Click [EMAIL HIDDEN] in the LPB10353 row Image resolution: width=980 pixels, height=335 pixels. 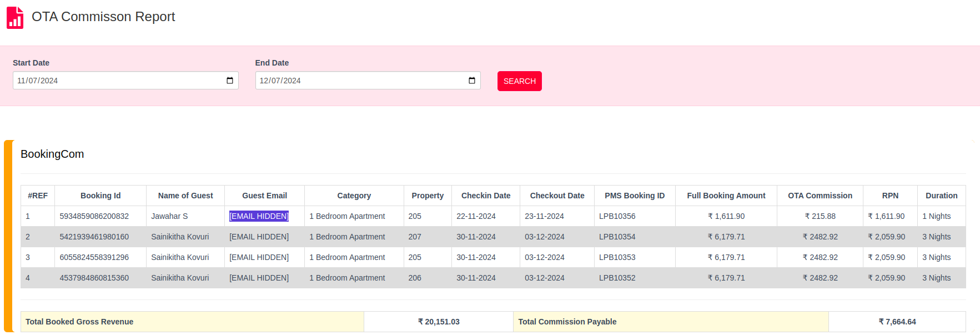click(259, 257)
